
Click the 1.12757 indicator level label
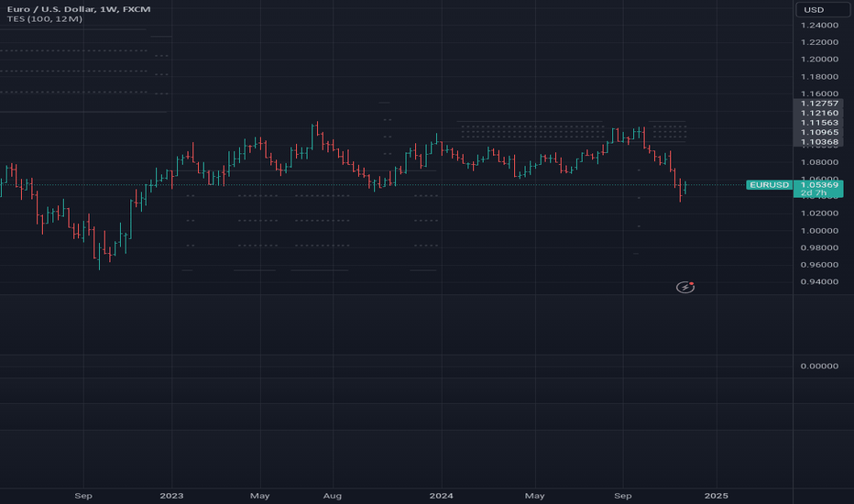(819, 104)
